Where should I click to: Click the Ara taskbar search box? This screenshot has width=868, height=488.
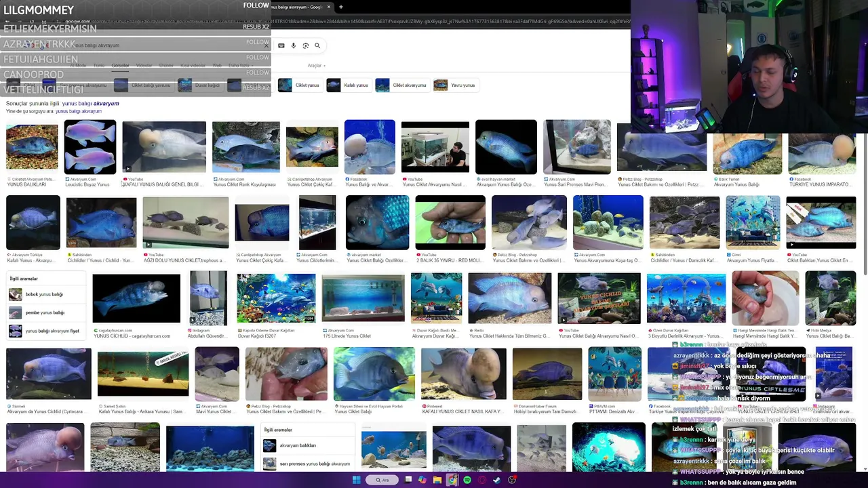tap(382, 480)
